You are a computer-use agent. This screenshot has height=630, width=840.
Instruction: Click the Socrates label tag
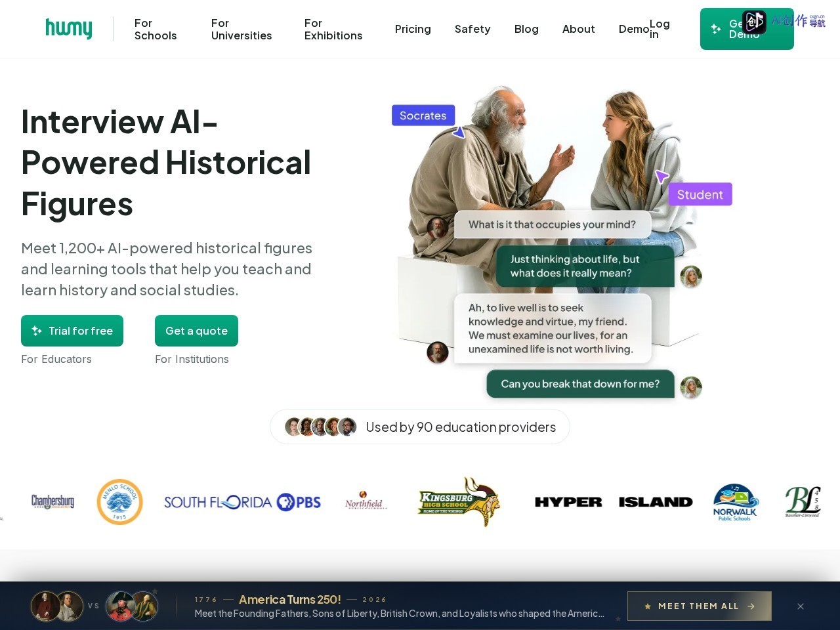(423, 115)
